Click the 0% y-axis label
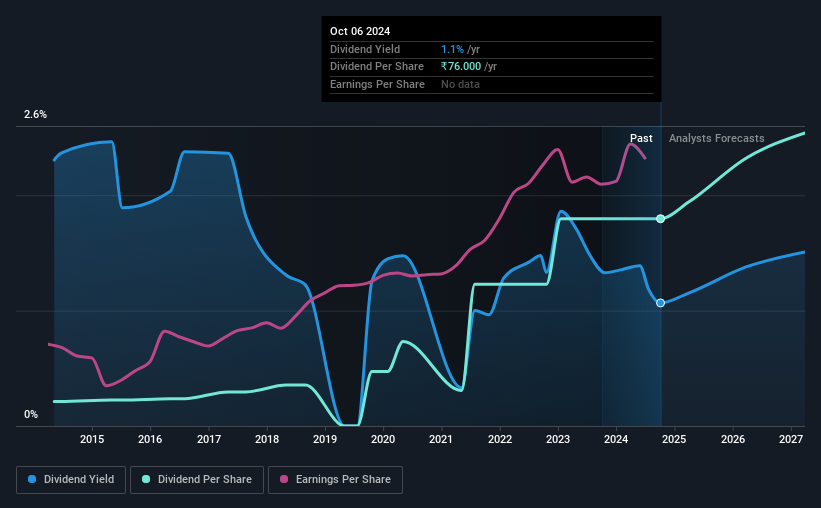821x508 pixels. [x=31, y=414]
